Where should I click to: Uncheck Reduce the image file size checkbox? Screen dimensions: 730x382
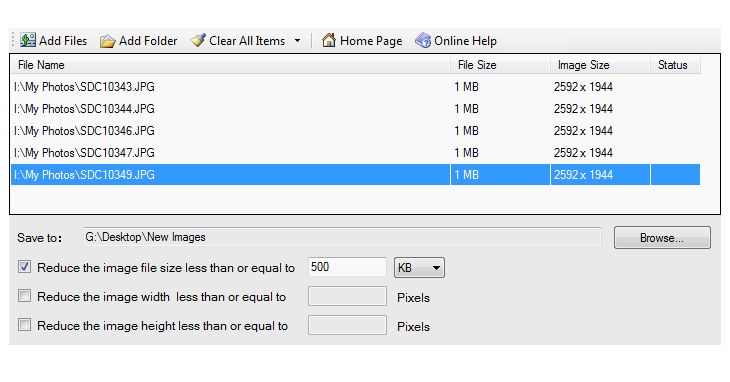(24, 267)
